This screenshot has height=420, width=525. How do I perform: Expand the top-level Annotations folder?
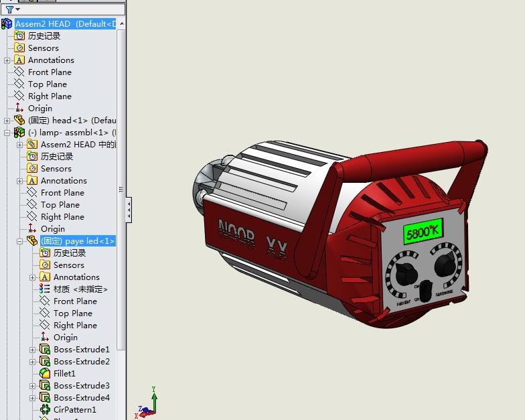[7, 60]
